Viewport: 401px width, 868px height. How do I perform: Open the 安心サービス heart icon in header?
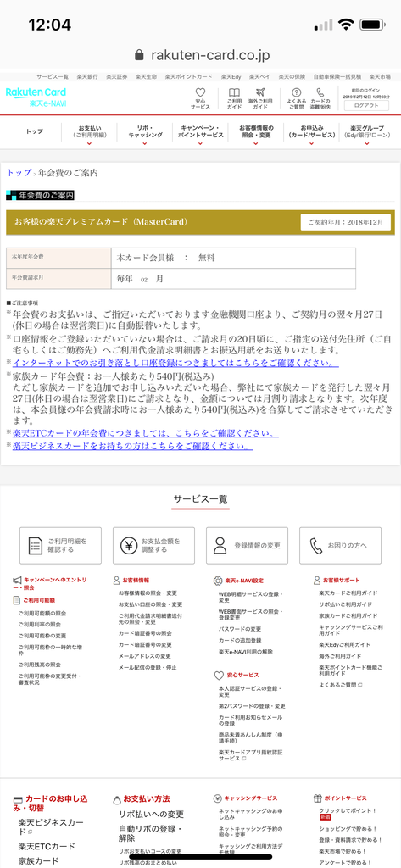[200, 92]
